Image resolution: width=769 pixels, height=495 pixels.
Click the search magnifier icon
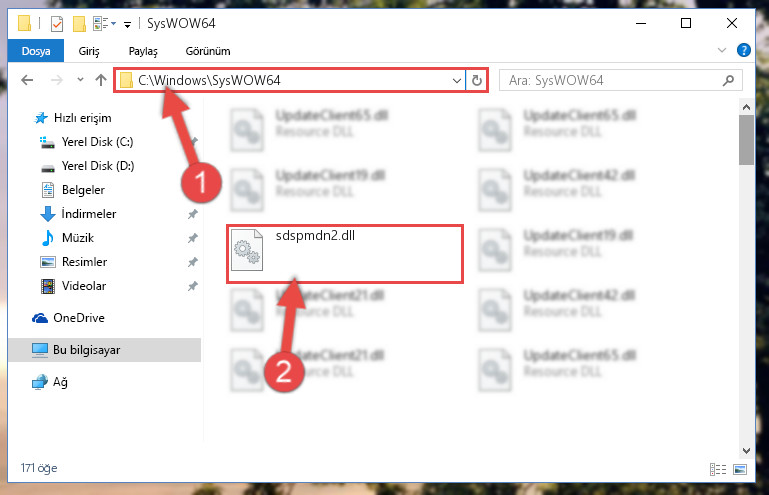pos(728,80)
